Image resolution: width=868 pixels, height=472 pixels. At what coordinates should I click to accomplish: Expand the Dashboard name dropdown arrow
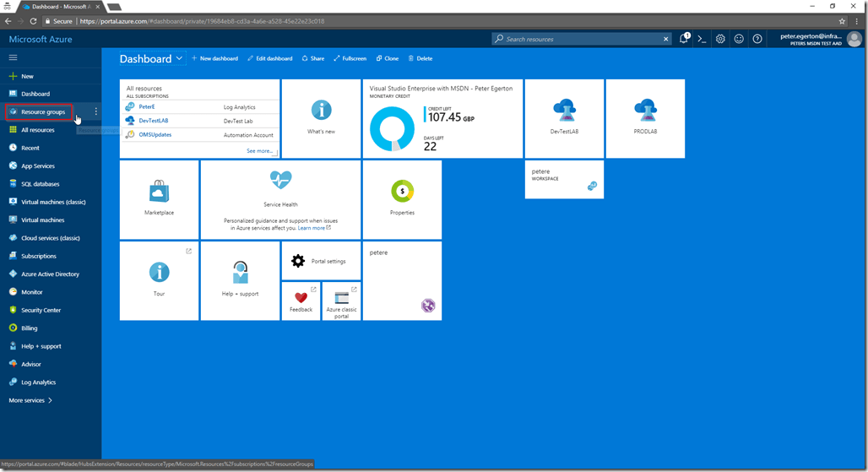click(x=179, y=58)
